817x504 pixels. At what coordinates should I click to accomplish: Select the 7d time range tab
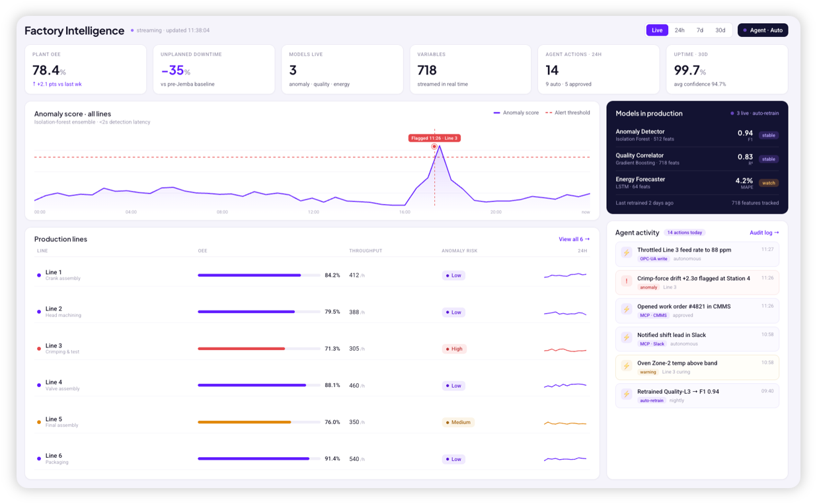tap(700, 30)
